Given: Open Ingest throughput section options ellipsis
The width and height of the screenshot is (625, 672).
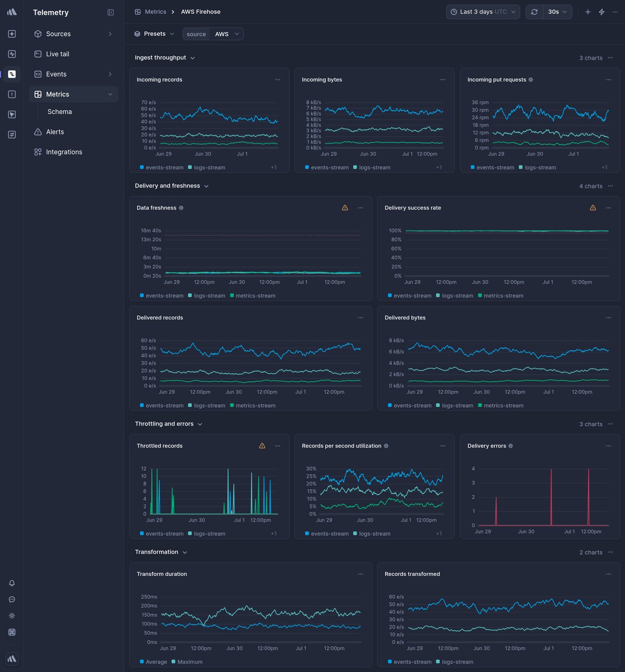Looking at the screenshot, I should (x=610, y=58).
